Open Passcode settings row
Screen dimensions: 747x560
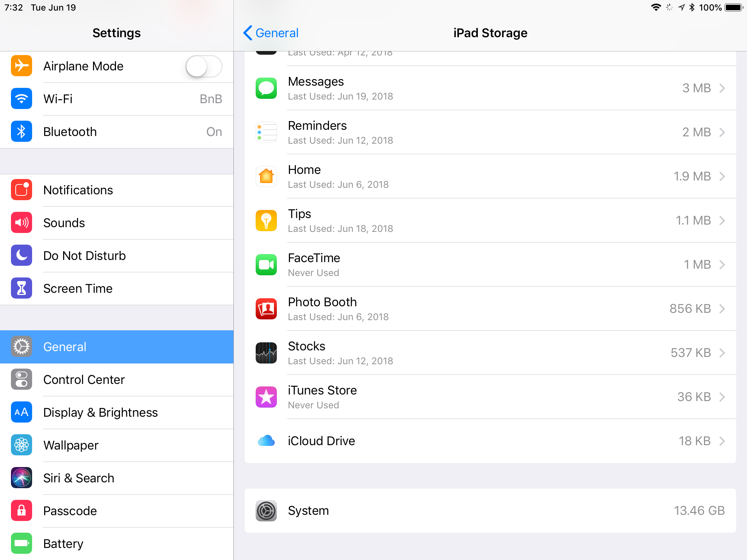point(117,511)
